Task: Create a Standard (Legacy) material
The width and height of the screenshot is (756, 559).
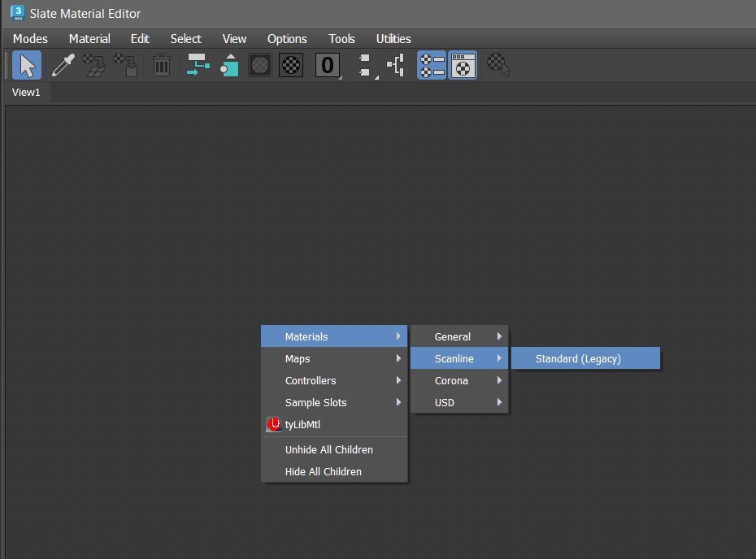Action: 586,358
